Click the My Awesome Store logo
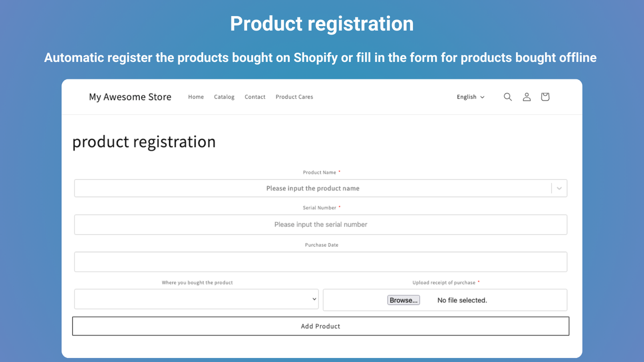The width and height of the screenshot is (644, 362). click(x=130, y=97)
